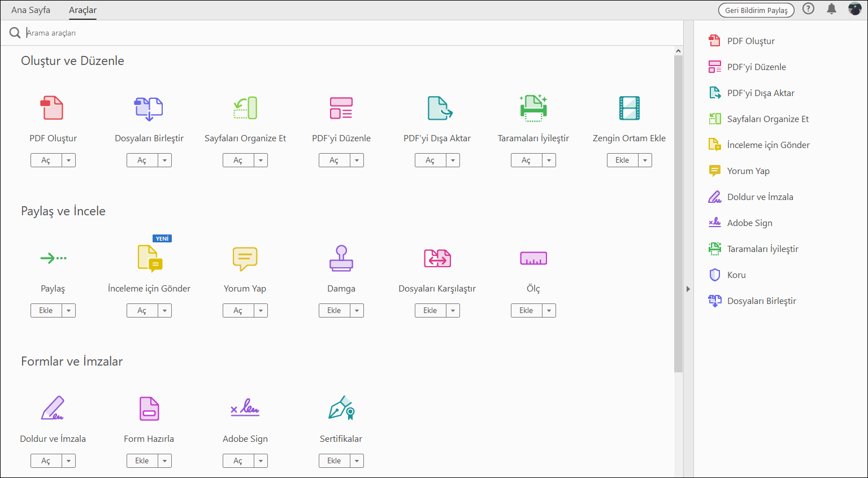
Task: Click the PDF'yi Düzenle grid icon
Action: click(x=341, y=108)
